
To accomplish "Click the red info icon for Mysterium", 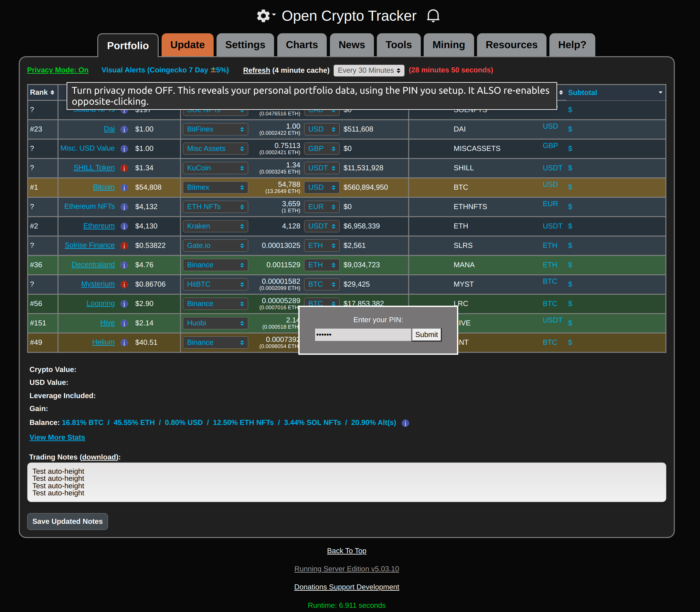I will tap(124, 284).
